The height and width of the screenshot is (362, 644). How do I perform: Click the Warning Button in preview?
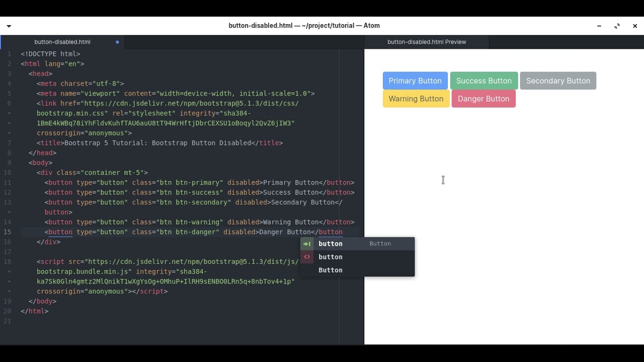(416, 99)
